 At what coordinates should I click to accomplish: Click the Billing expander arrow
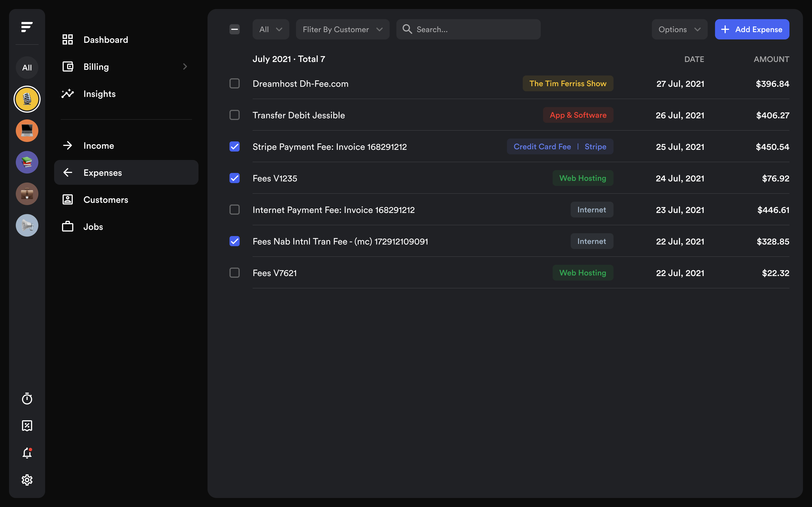185,66
